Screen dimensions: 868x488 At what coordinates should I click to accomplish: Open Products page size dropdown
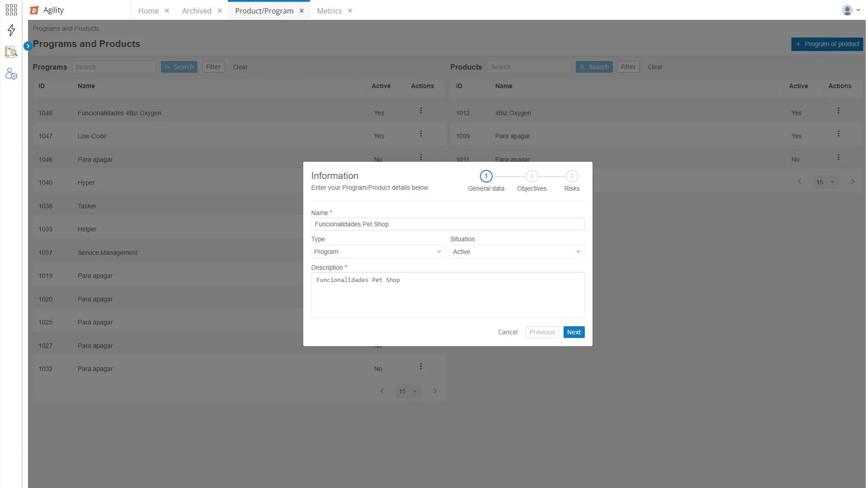click(x=826, y=182)
